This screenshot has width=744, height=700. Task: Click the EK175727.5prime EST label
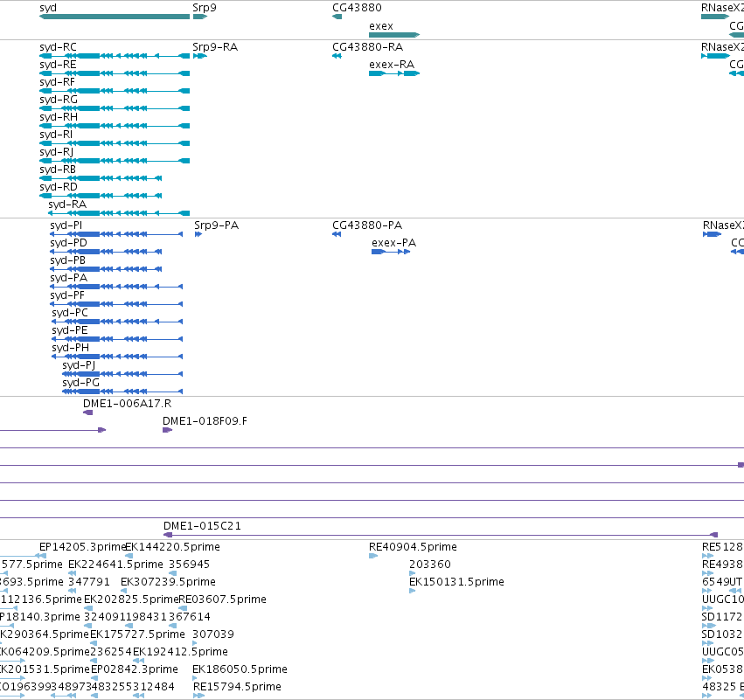137,634
